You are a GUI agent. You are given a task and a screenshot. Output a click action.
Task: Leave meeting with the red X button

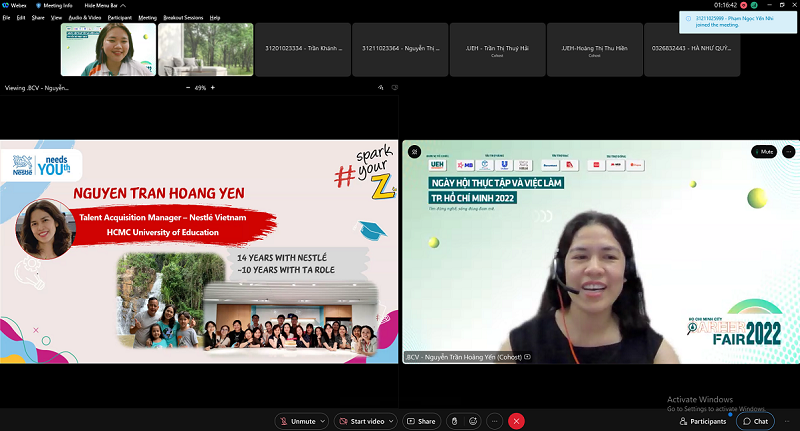point(516,421)
